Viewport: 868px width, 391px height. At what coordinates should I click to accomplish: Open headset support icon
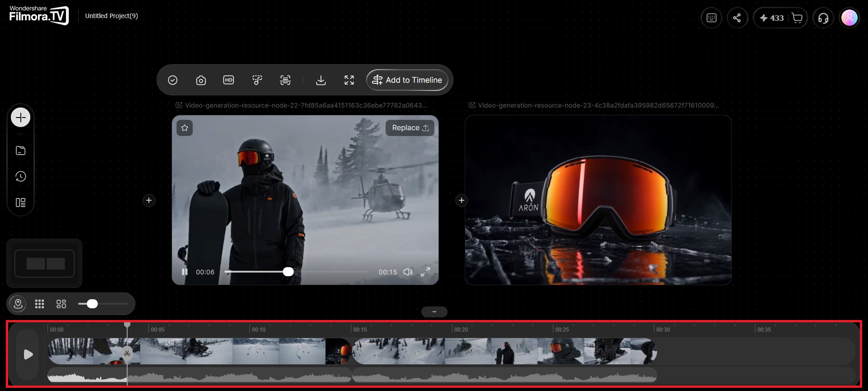click(823, 18)
